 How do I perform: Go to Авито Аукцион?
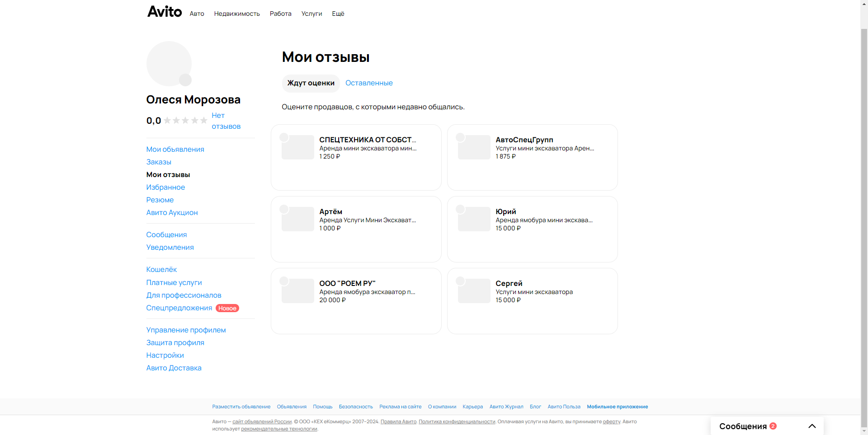click(172, 213)
